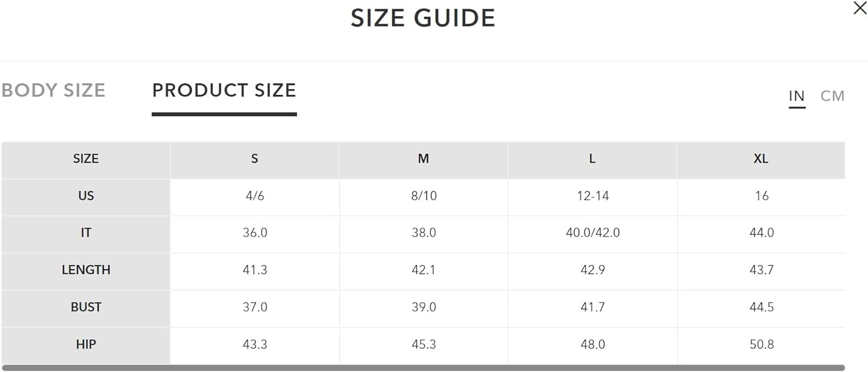
Task: Select the L column header
Action: 592,159
